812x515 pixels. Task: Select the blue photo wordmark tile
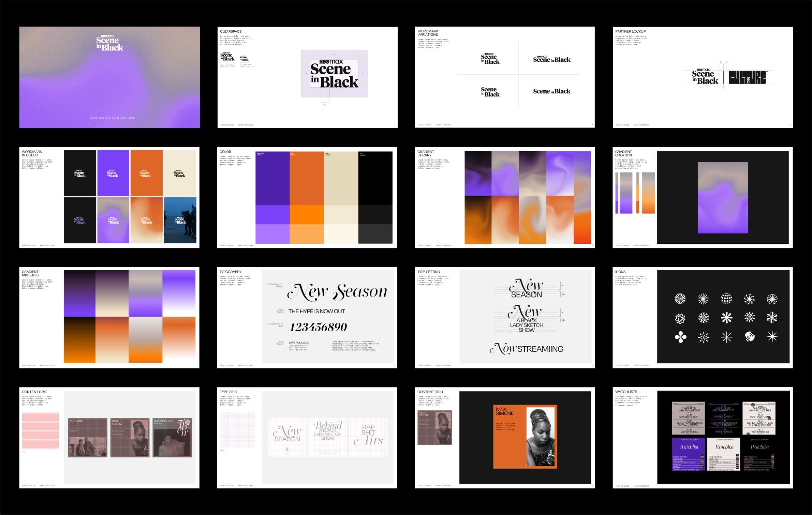180,220
